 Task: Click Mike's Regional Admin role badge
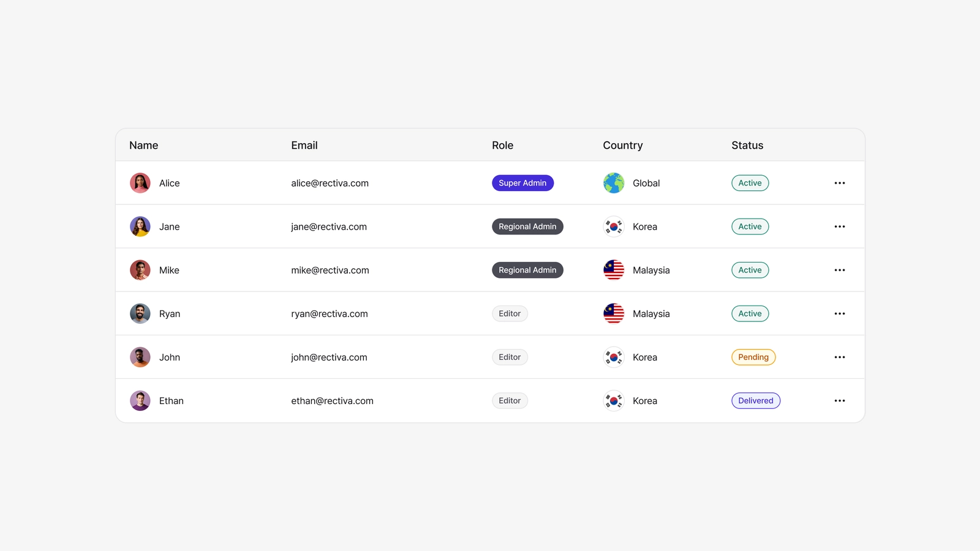pyautogui.click(x=527, y=270)
